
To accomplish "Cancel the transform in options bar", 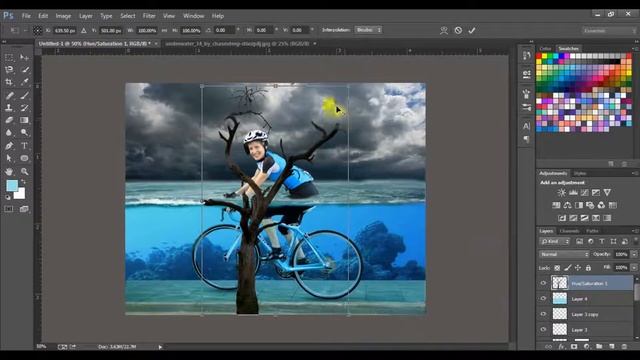I will (x=458, y=30).
